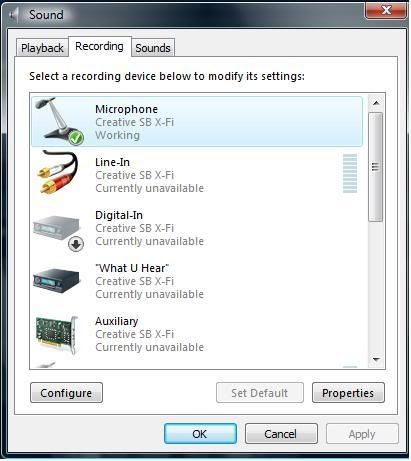Viewport: 411px width, 461px height.
Task: Confirm the dialog with OK
Action: [x=200, y=434]
